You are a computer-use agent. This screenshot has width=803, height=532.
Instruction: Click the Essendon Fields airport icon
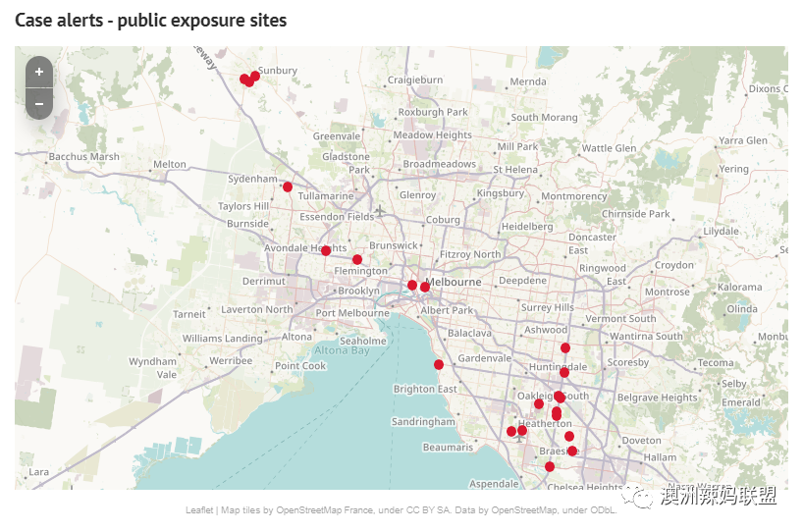pyautogui.click(x=380, y=210)
